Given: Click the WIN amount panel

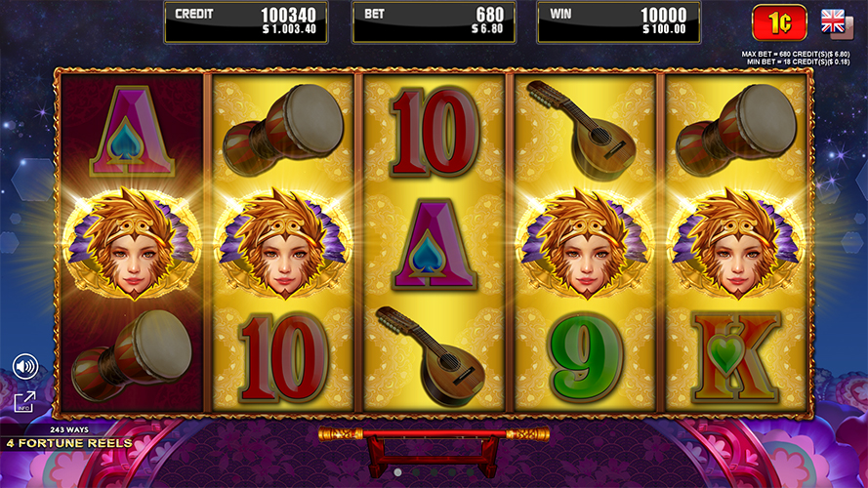Looking at the screenshot, I should coord(618,22).
